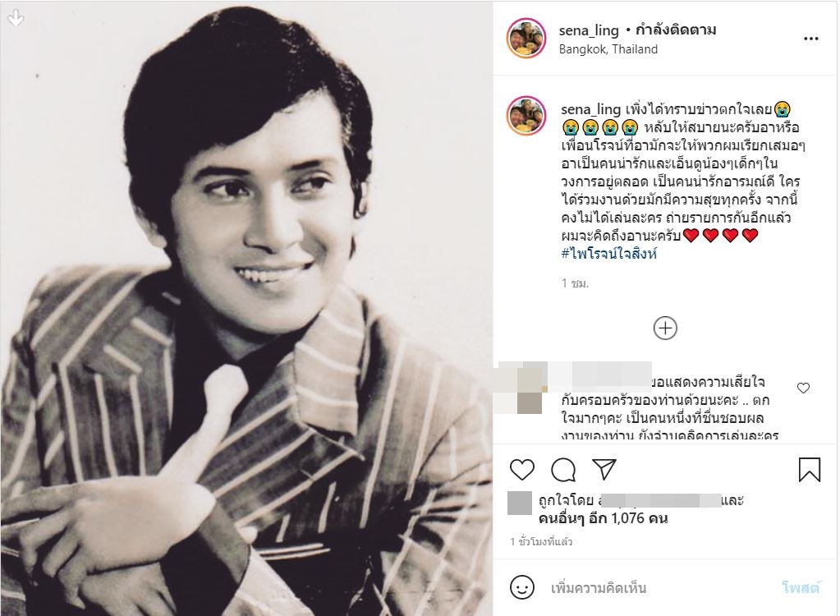Save post with bookmark icon
The width and height of the screenshot is (840, 616).
click(810, 469)
